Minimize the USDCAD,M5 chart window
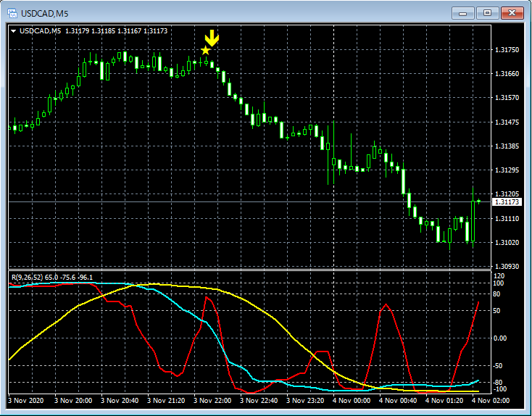The width and height of the screenshot is (532, 416). coord(463,13)
